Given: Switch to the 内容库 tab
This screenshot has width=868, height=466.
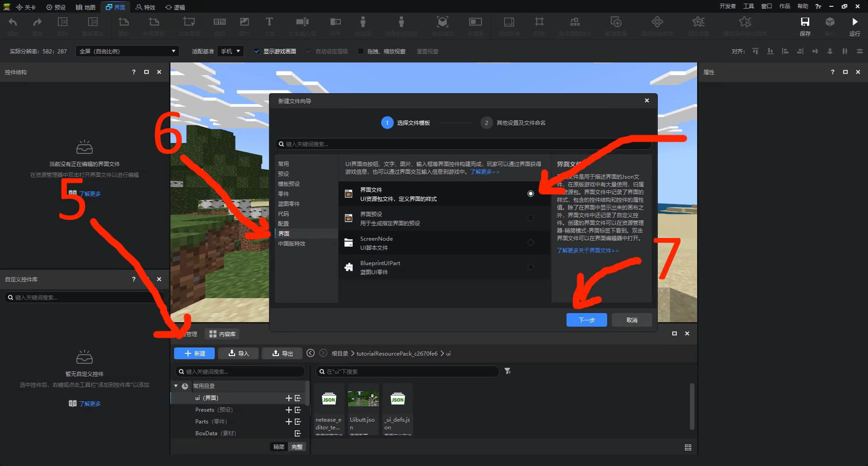Looking at the screenshot, I should tap(222, 334).
